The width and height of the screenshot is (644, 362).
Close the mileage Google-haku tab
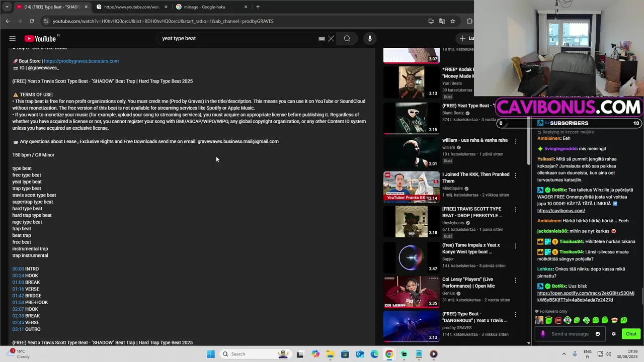pos(246,7)
